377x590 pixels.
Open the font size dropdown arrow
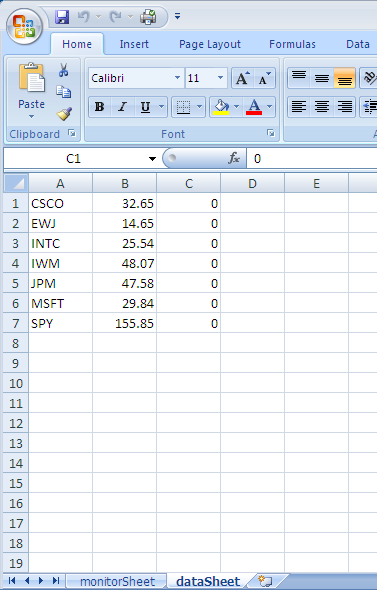pos(220,78)
